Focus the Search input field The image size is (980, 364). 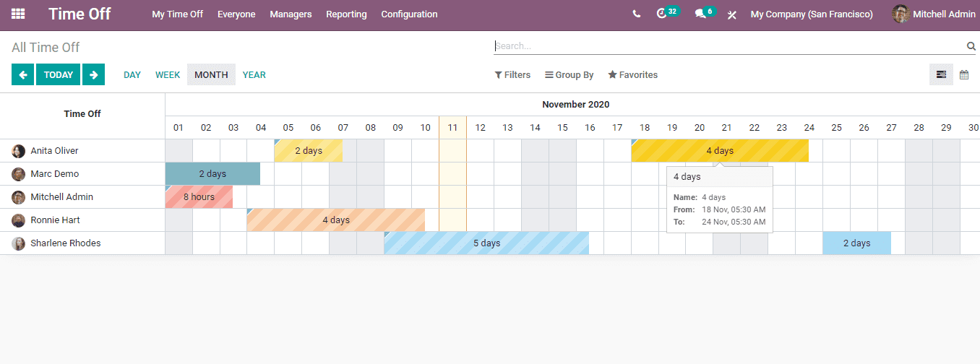(x=728, y=46)
